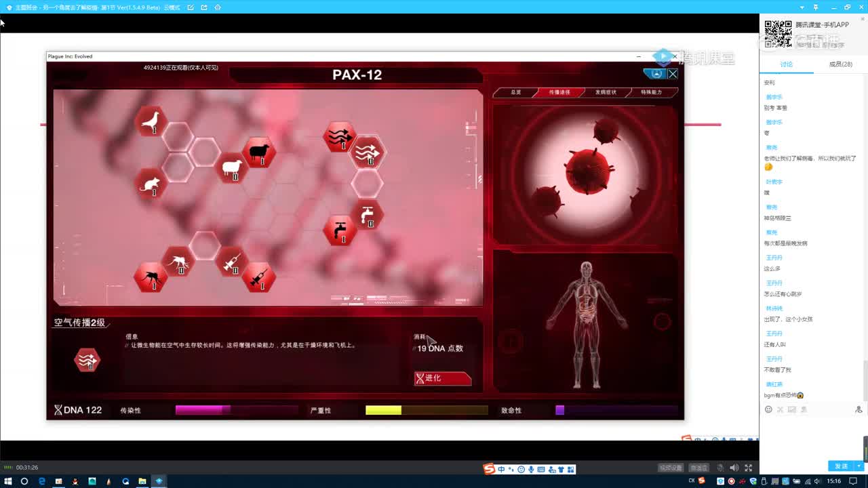Switch to the Discussion (讨论) tab

tap(786, 64)
